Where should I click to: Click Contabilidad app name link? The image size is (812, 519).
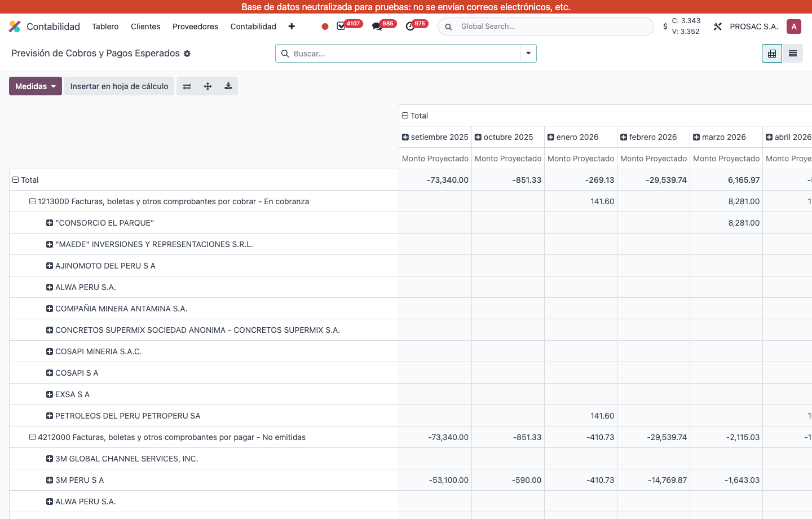click(x=53, y=27)
